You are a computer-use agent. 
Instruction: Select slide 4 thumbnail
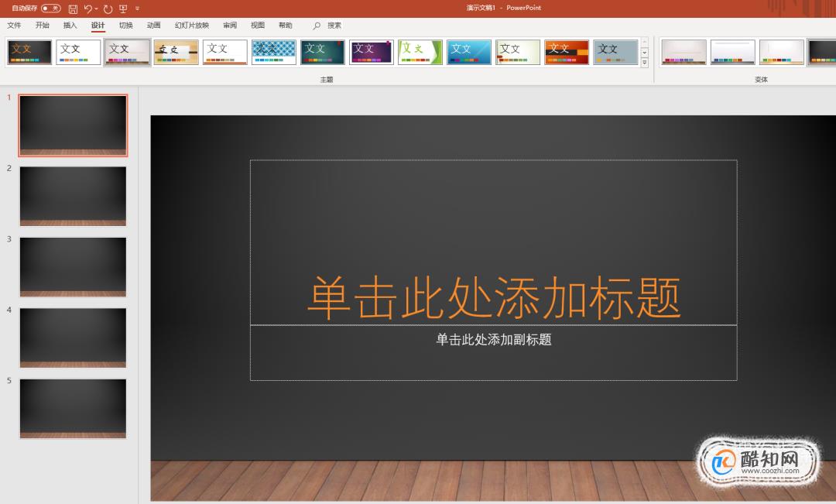[73, 338]
